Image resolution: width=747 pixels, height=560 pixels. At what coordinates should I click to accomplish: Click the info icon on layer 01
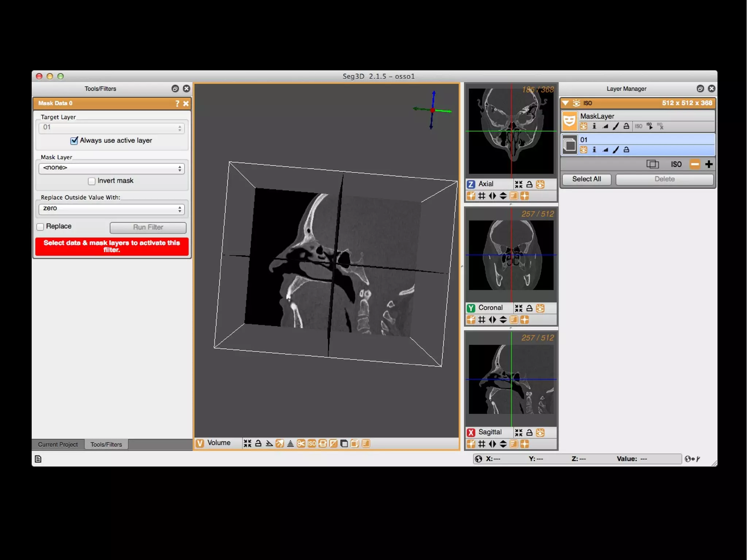pos(594,150)
